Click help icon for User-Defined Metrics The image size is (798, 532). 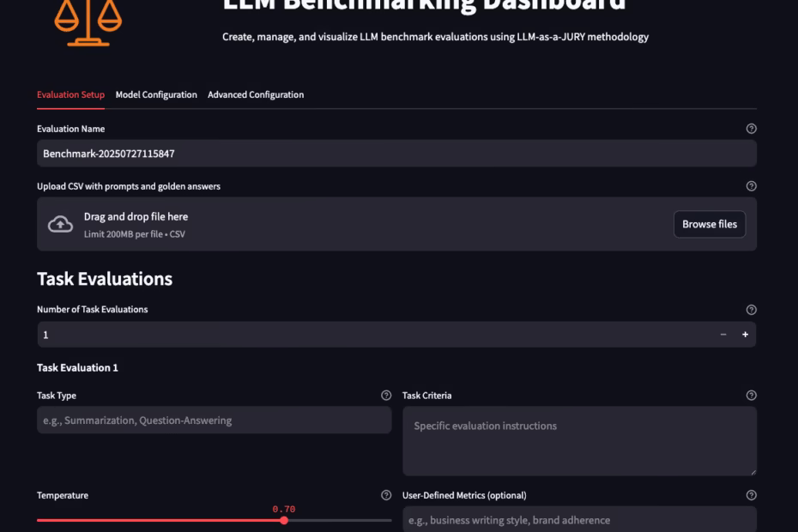click(751, 495)
